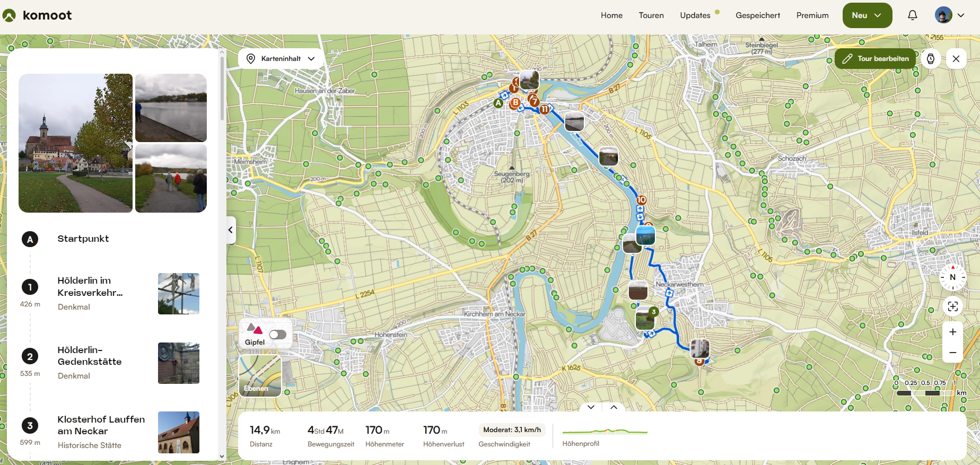The width and height of the screenshot is (980, 465).
Task: Click the komoot logo
Action: pyautogui.click(x=37, y=15)
